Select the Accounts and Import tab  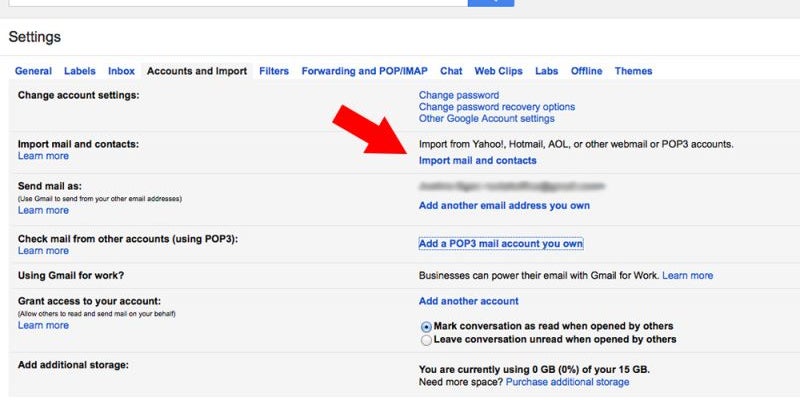pyautogui.click(x=197, y=71)
